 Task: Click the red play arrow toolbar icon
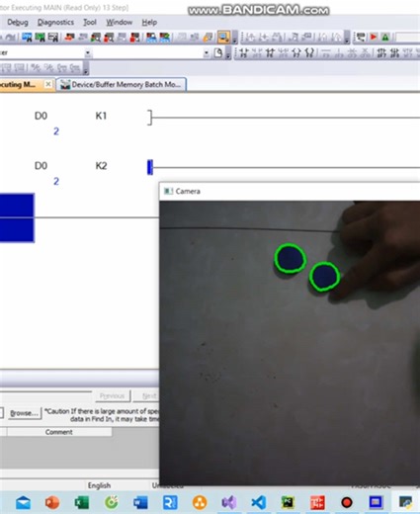[374, 37]
